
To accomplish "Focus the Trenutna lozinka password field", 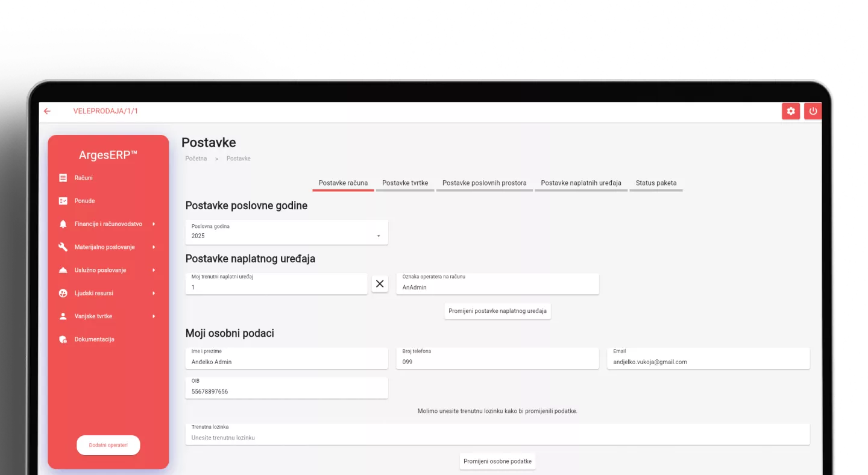I will pos(497,437).
